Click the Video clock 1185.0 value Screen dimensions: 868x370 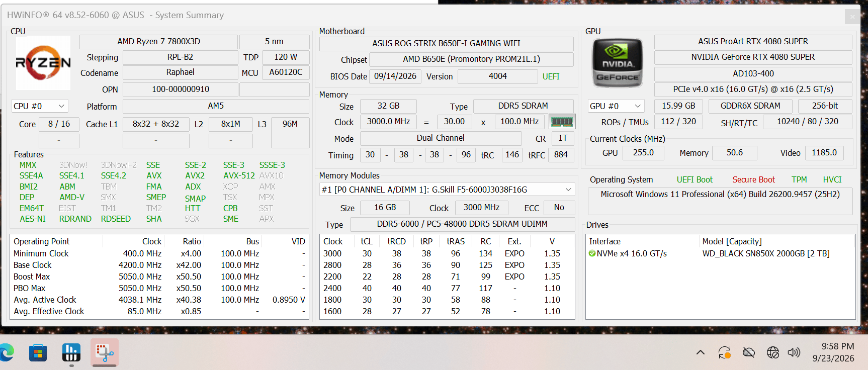tap(824, 153)
